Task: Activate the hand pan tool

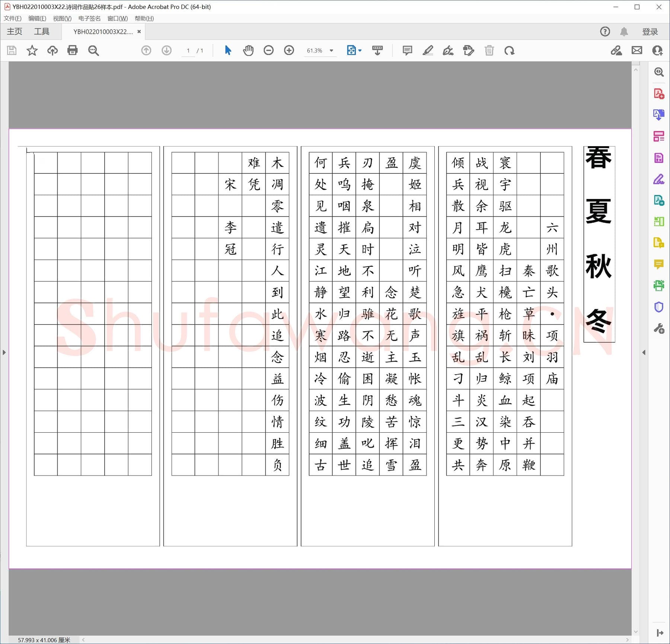Action: click(248, 50)
